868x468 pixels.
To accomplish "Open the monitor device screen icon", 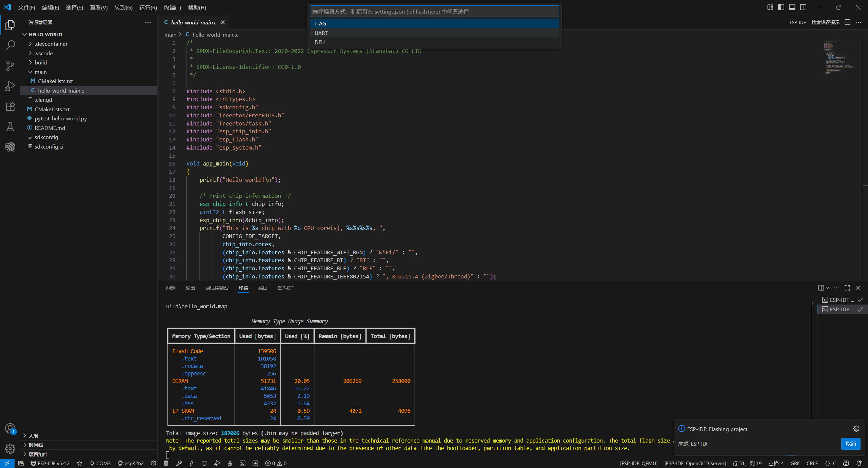I will tap(204, 463).
